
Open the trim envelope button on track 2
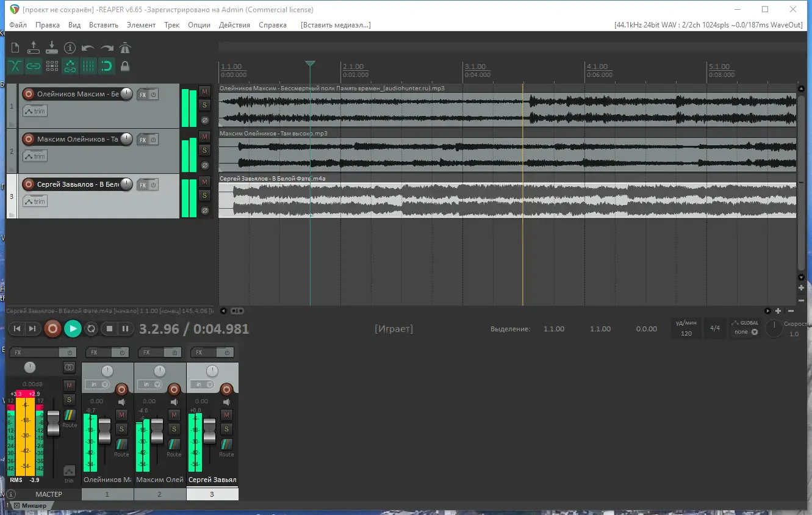[35, 156]
